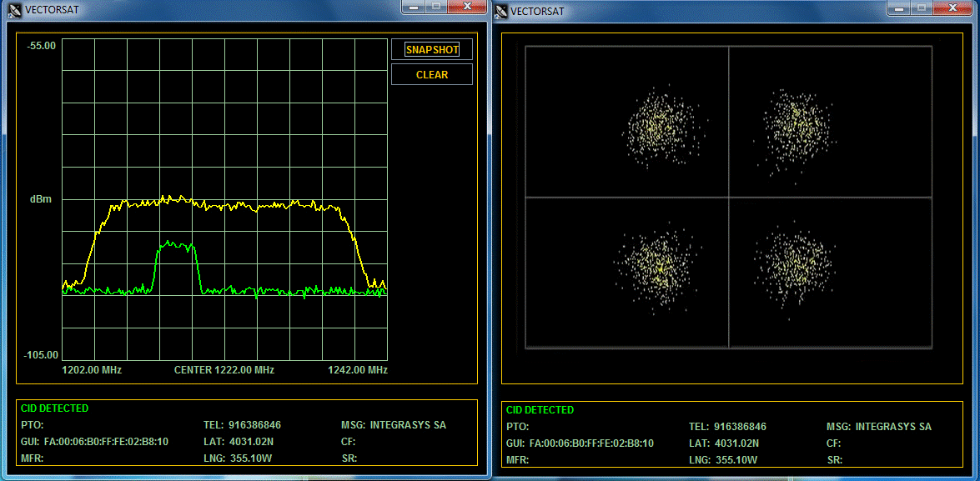The width and height of the screenshot is (980, 481).
Task: Click the CENTER 1222.00 MHz label
Action: pos(224,369)
